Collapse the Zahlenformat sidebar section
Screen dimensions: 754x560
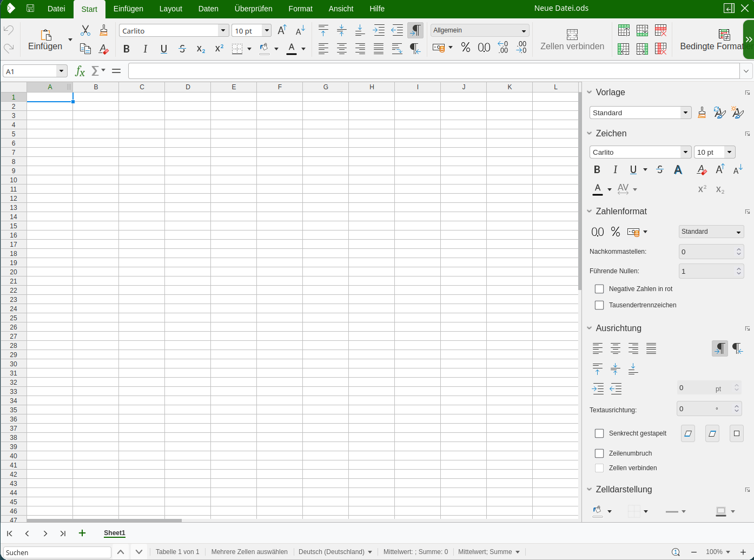(590, 212)
